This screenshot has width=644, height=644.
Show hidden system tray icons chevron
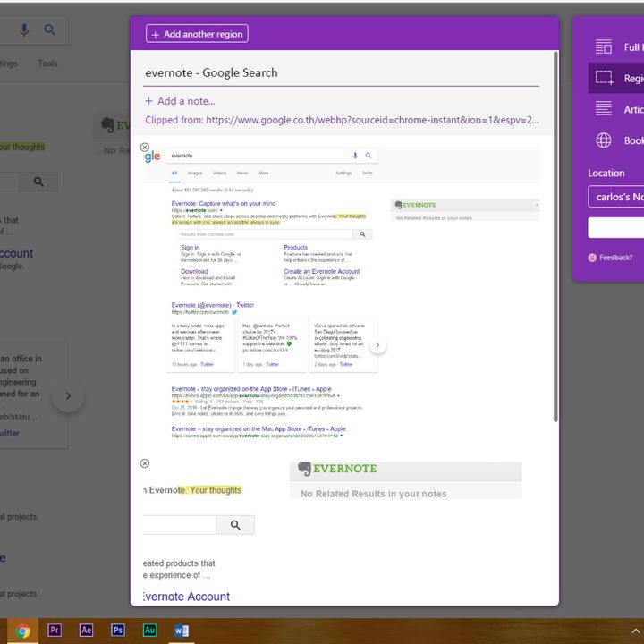click(x=635, y=631)
